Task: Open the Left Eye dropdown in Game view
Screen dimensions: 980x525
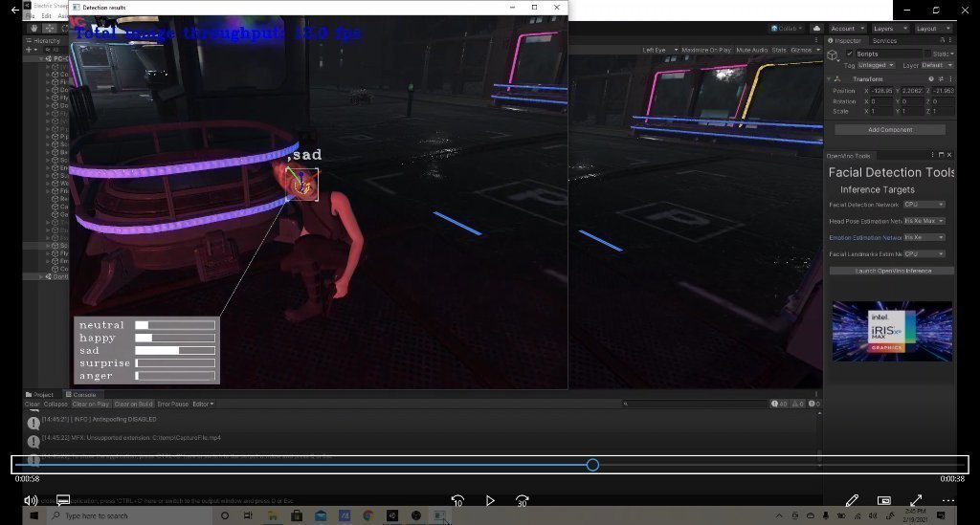Action: pos(660,50)
